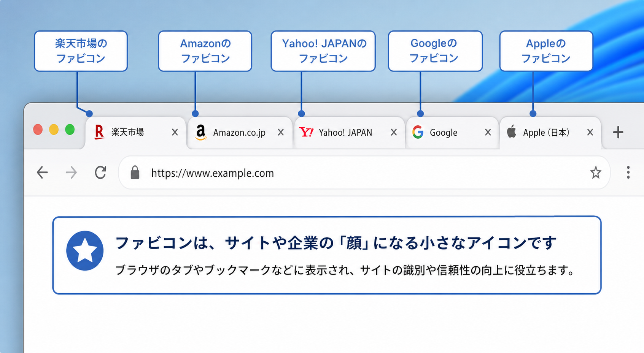Click the green maximize window button
The height and width of the screenshot is (353, 644).
point(70,130)
